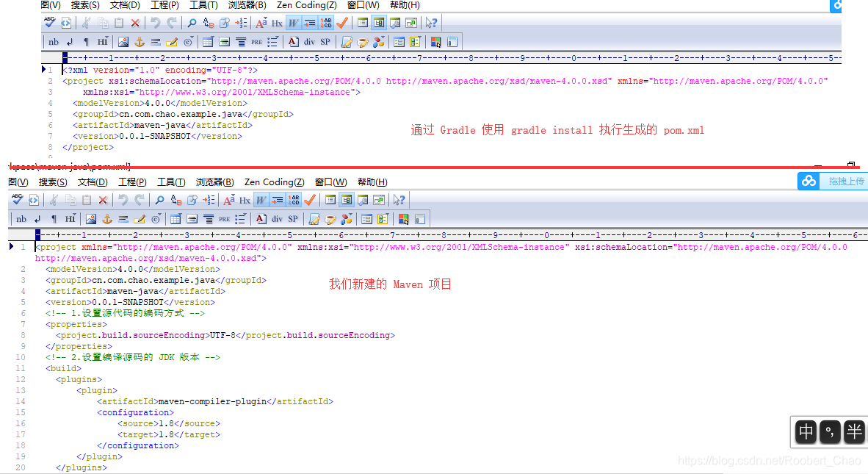Open font style A dropdown in lower toolbar
Screen dimensions: 868x474
click(261, 219)
